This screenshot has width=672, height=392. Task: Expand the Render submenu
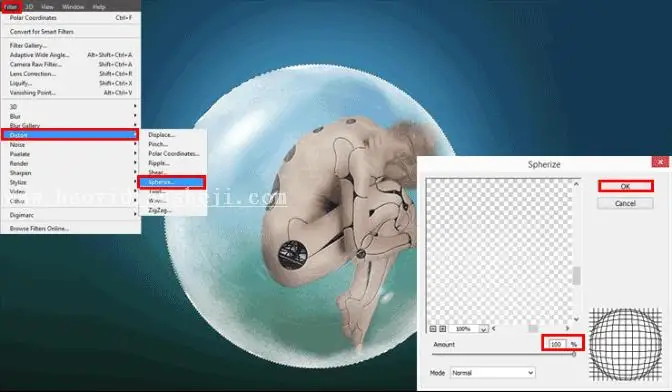[x=71, y=164]
